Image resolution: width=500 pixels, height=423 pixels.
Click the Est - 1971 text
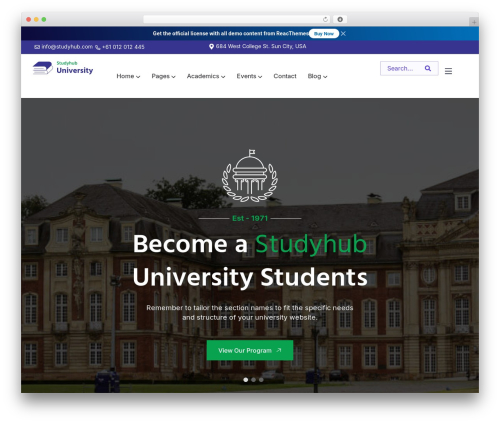[250, 218]
